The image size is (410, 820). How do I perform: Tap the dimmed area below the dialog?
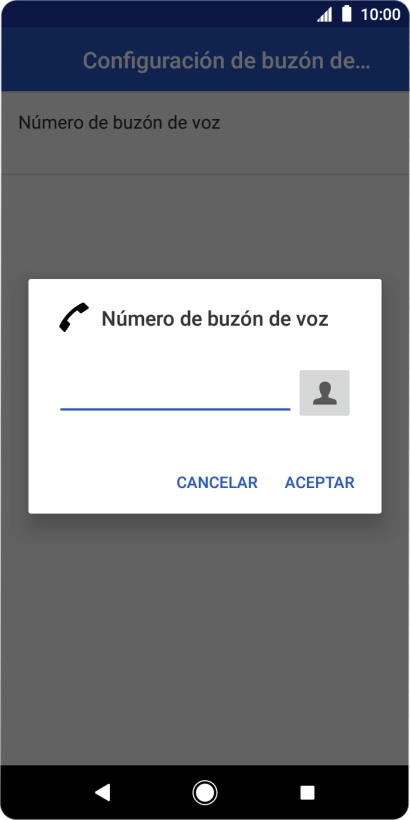click(x=205, y=638)
